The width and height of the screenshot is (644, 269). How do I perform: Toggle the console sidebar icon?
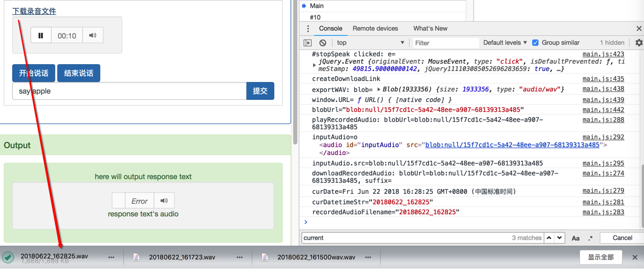tap(308, 43)
